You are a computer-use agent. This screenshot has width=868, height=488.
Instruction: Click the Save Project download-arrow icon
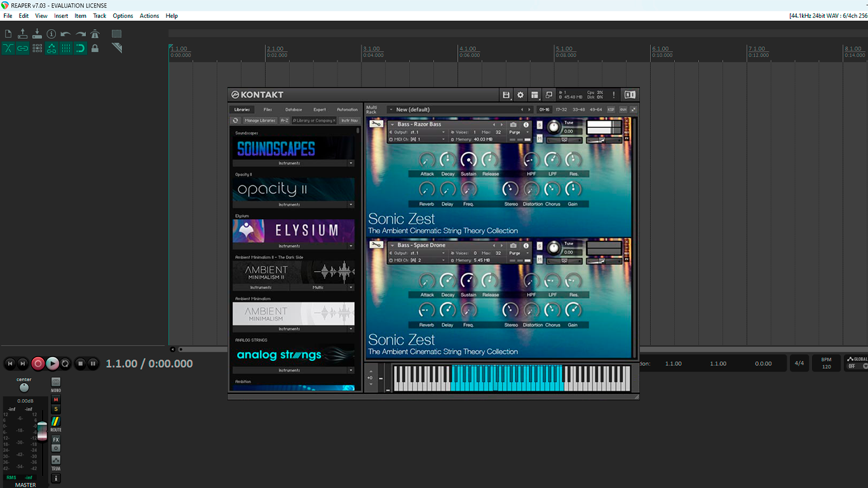click(x=37, y=34)
